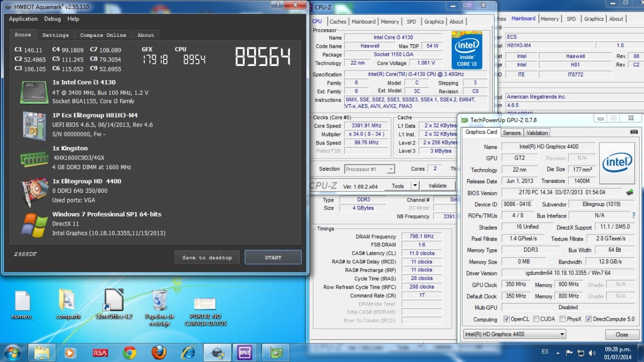
Task: Switch to the Sensors tab in GPU-Z
Action: (x=512, y=133)
